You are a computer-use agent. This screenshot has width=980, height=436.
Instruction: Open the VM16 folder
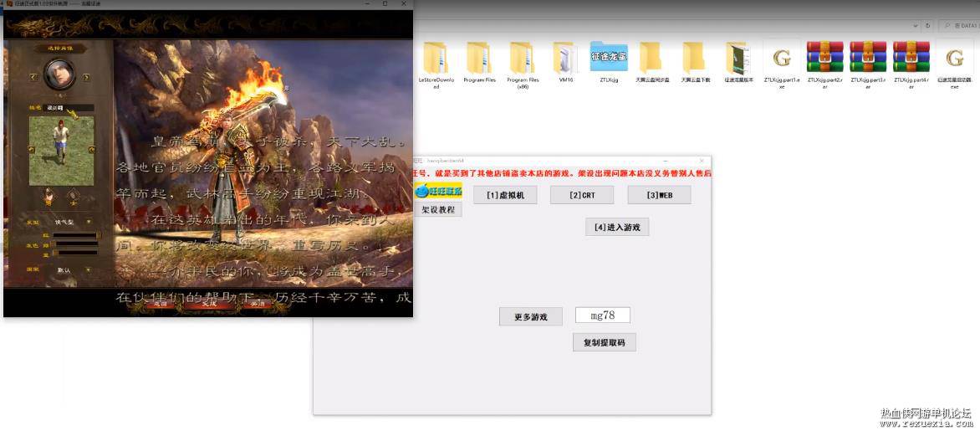coord(565,62)
